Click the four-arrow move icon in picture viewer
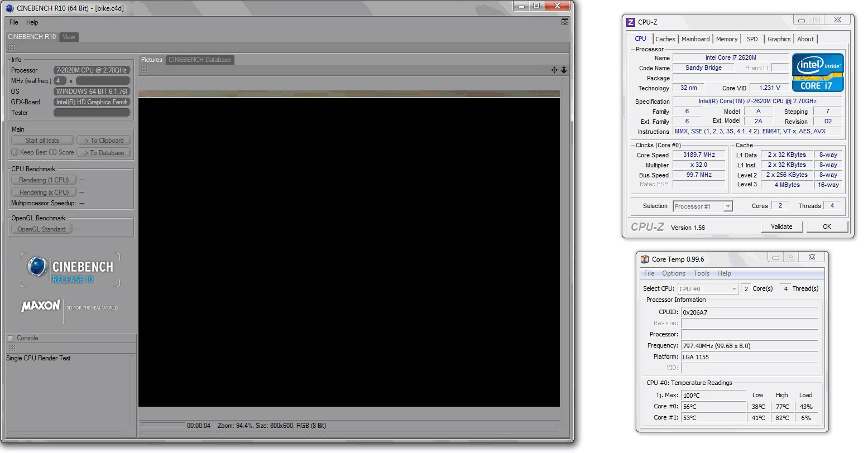 point(554,70)
